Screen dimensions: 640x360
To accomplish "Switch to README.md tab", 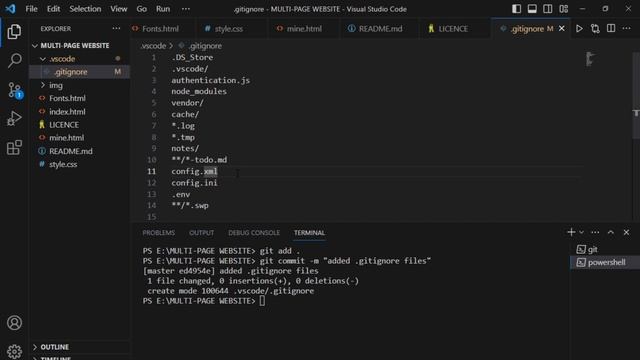I will point(380,29).
